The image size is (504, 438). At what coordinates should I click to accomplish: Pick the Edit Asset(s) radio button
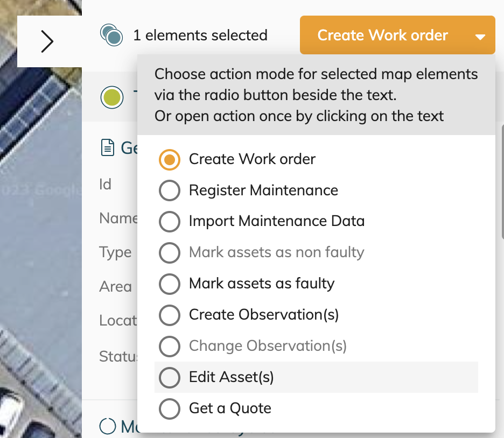pyautogui.click(x=170, y=378)
